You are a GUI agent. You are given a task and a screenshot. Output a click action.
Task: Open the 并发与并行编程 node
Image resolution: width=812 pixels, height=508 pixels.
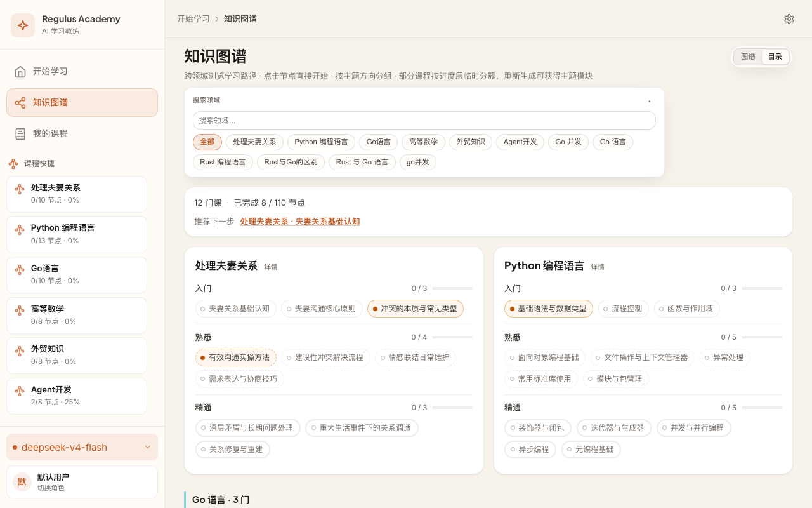coord(694,428)
